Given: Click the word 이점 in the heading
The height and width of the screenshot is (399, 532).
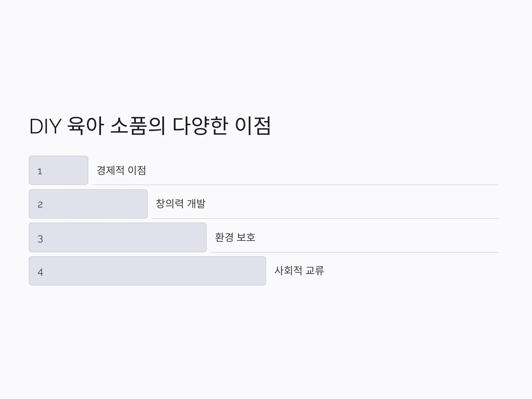Looking at the screenshot, I should 253,126.
